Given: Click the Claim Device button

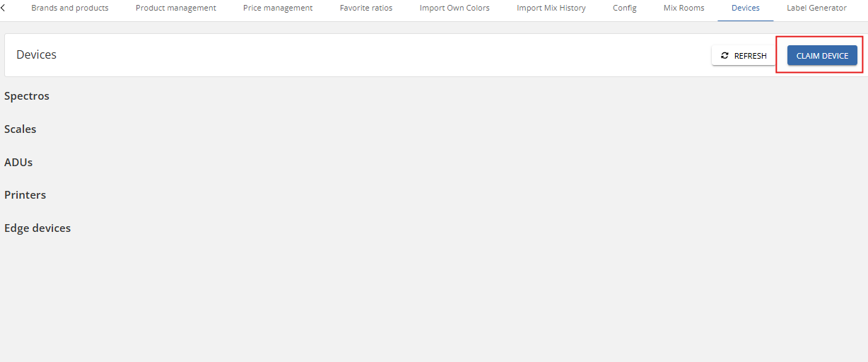Looking at the screenshot, I should click(x=822, y=56).
